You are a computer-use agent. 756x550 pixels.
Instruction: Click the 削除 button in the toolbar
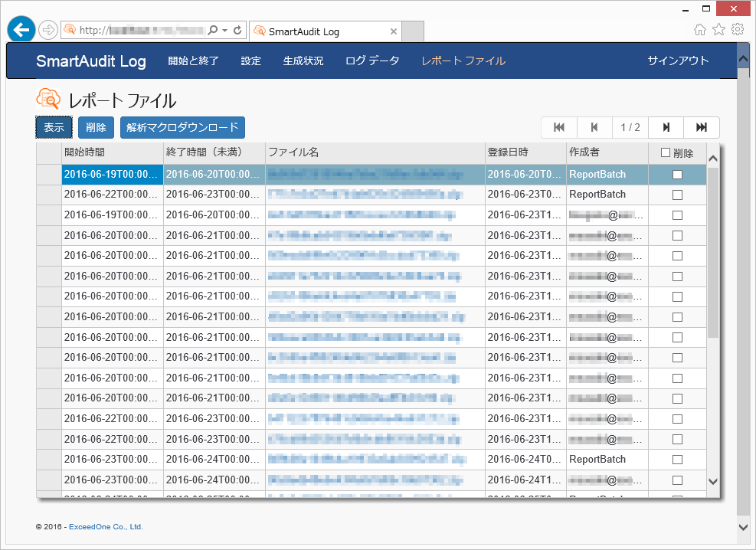coord(96,127)
